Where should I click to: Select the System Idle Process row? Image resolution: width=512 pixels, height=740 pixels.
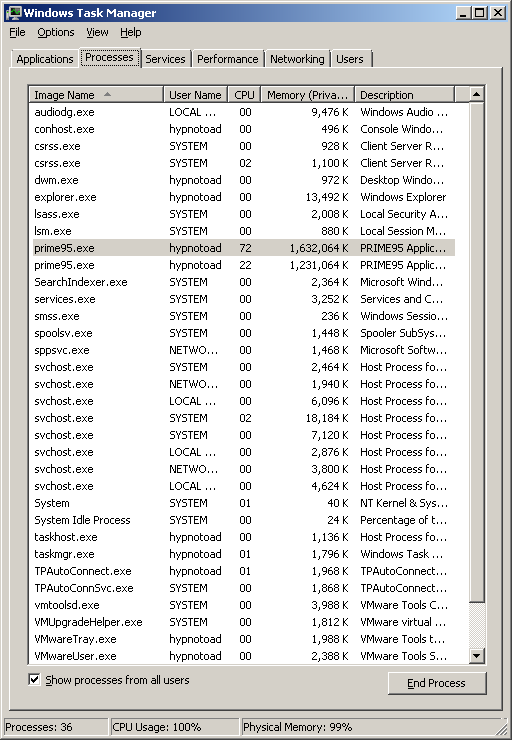243,520
